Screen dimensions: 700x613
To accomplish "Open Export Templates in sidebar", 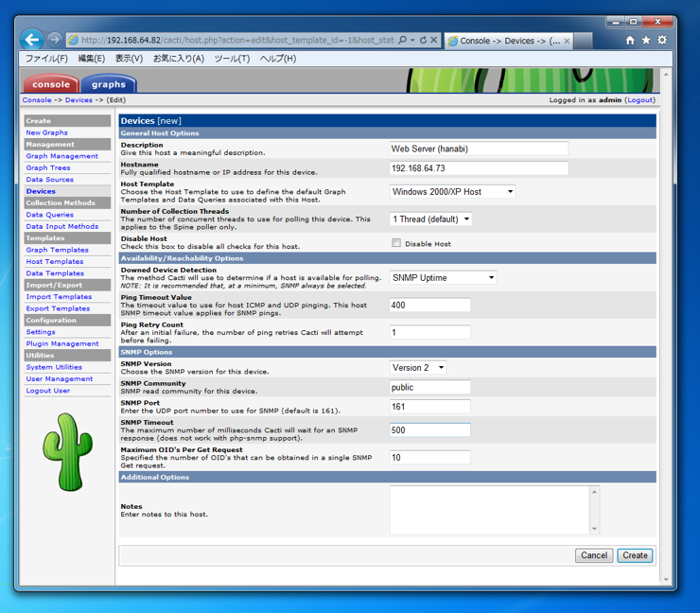I will click(x=58, y=308).
